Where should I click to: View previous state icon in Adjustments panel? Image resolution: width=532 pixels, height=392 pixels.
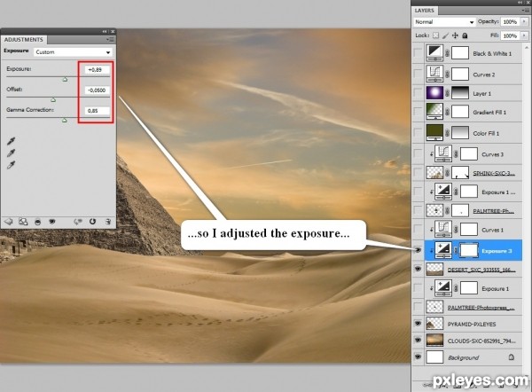[x=78, y=222]
